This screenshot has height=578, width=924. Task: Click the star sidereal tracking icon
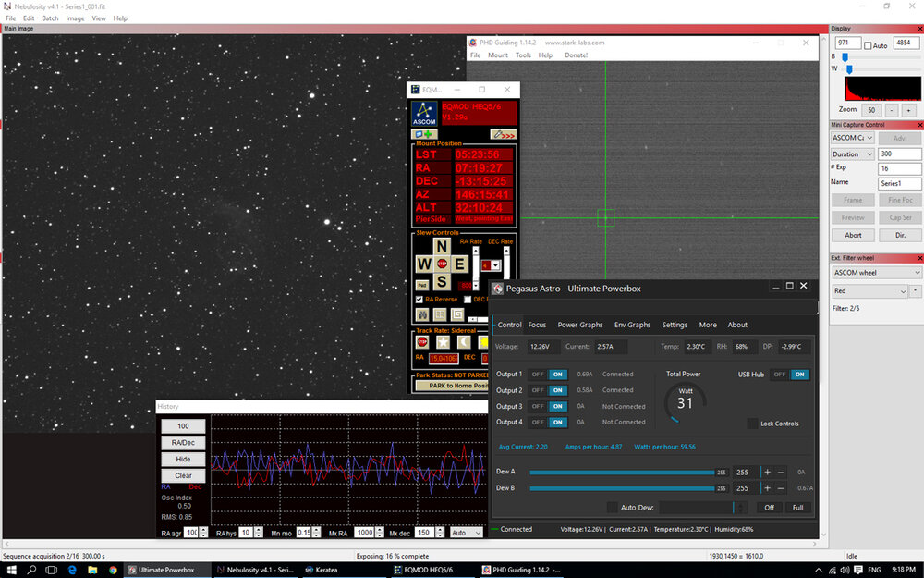coord(442,342)
